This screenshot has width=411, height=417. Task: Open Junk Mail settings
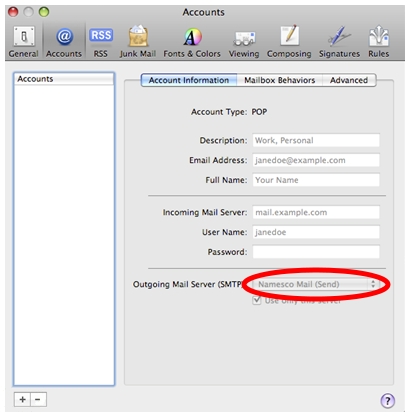138,42
